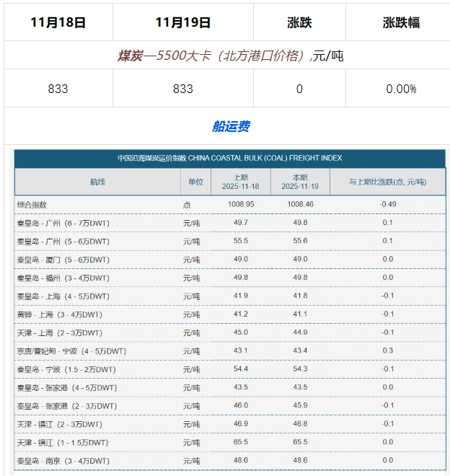Screen dimensions: 450x476
Task: Select the 11月19日 column header
Action: (x=183, y=22)
